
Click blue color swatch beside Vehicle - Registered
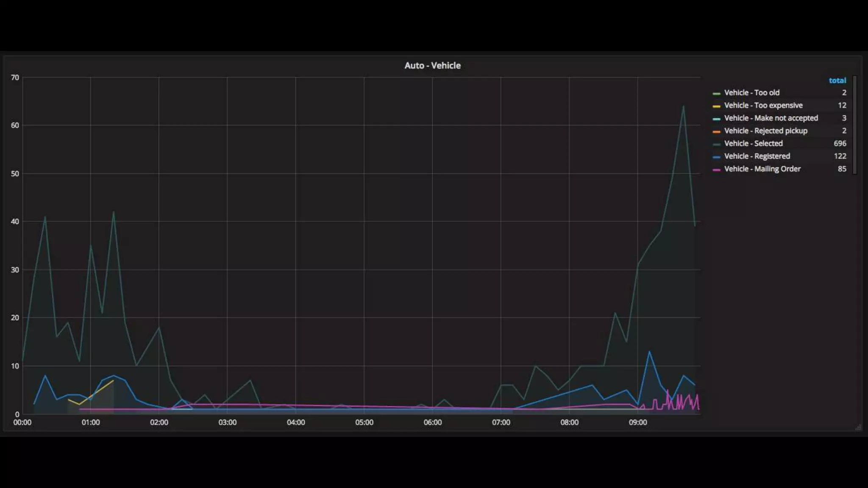coord(716,157)
